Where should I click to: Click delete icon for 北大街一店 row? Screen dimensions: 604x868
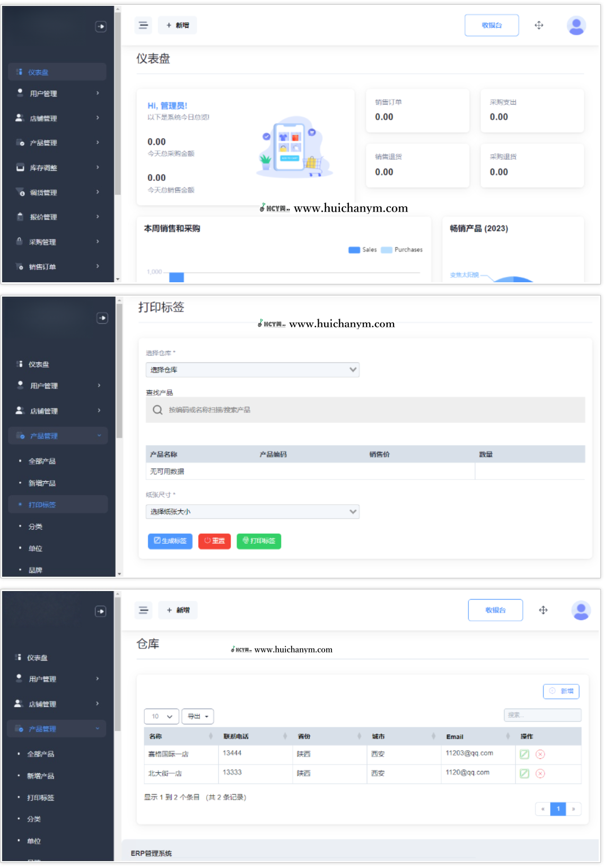540,774
